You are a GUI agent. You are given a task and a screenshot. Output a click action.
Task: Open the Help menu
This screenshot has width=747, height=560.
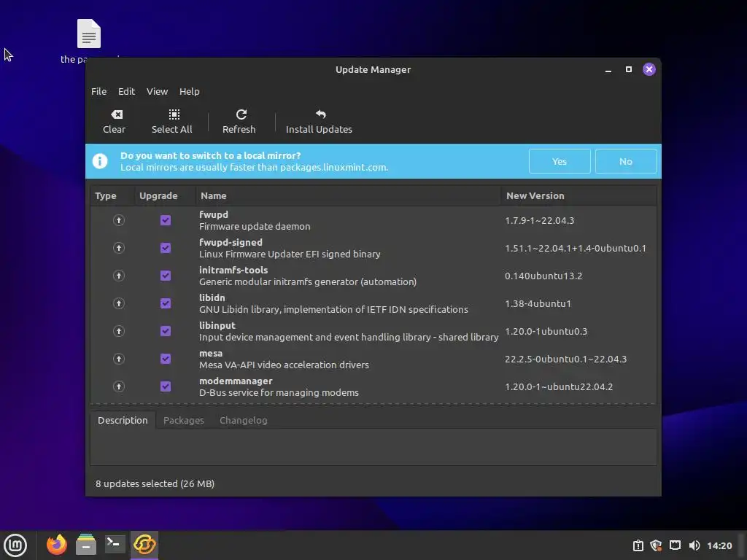(x=189, y=91)
